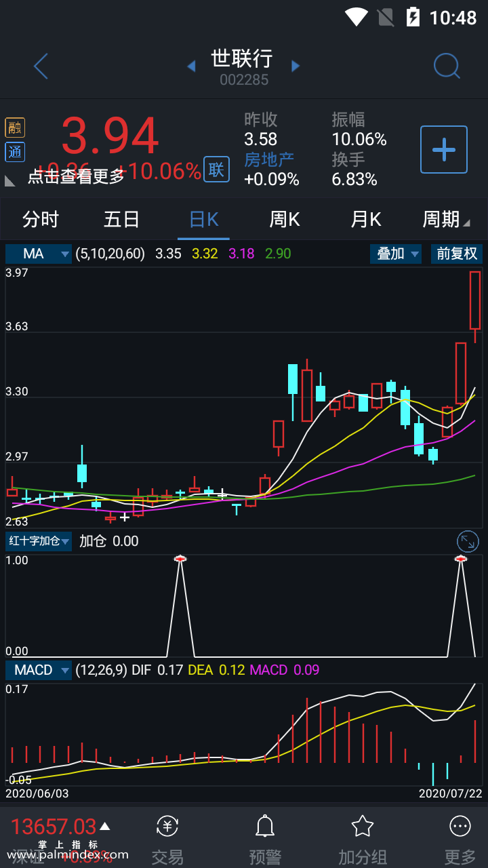Tap the MA parameters (5,10,20,60)

(x=110, y=254)
